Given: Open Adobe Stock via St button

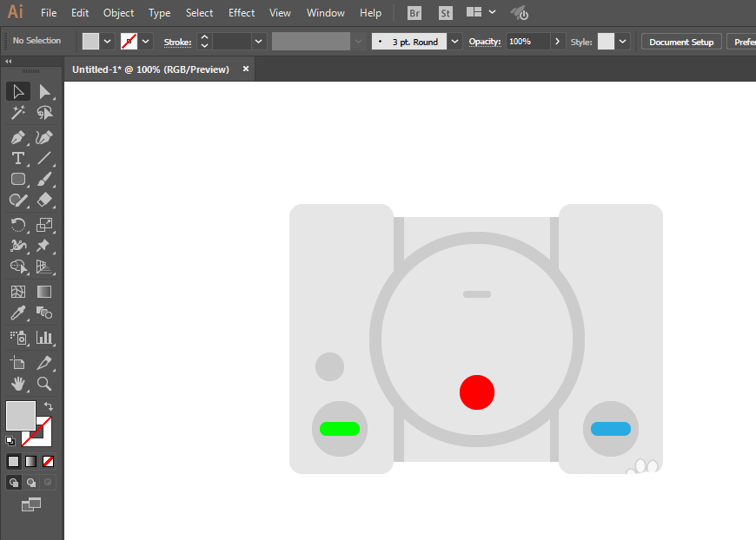Looking at the screenshot, I should click(x=446, y=13).
